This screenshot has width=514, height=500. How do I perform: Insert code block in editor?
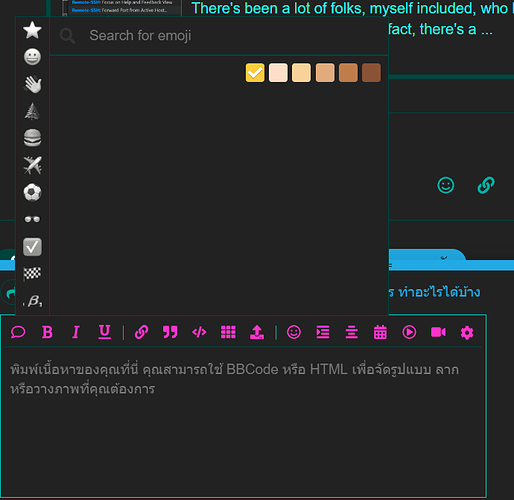pos(199,332)
